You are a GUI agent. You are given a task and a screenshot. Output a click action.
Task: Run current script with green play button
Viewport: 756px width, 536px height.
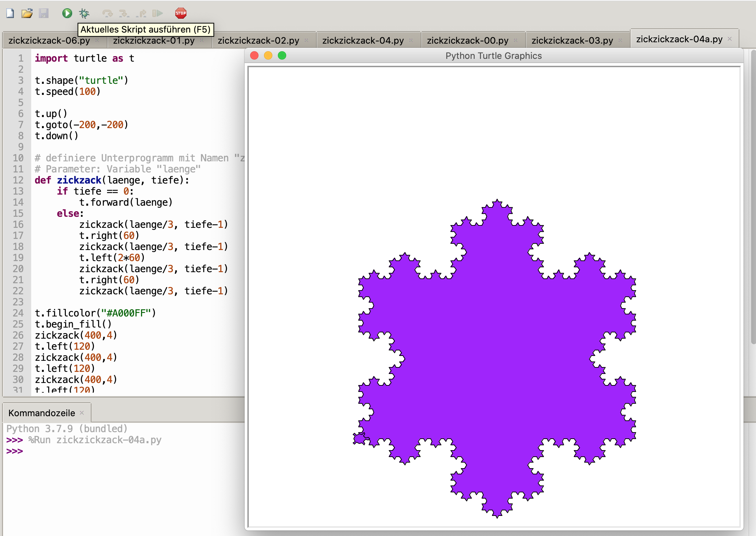tap(67, 14)
